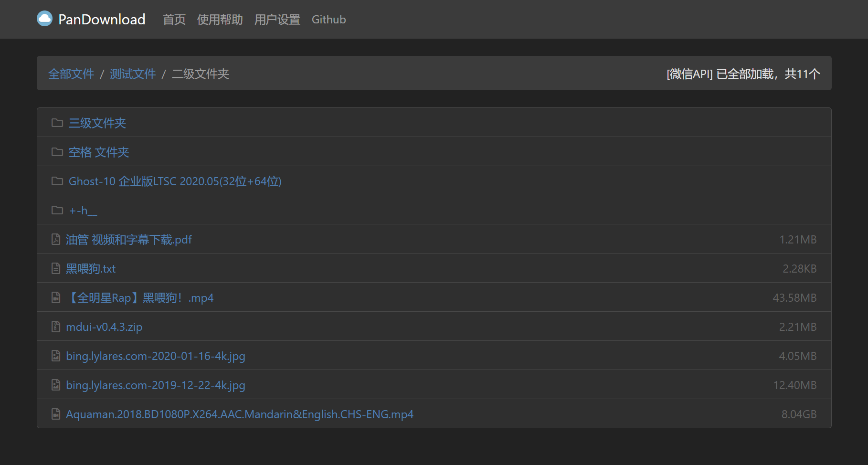This screenshot has width=868, height=465.
Task: Open the 使用帮助 help page
Action: pos(220,20)
